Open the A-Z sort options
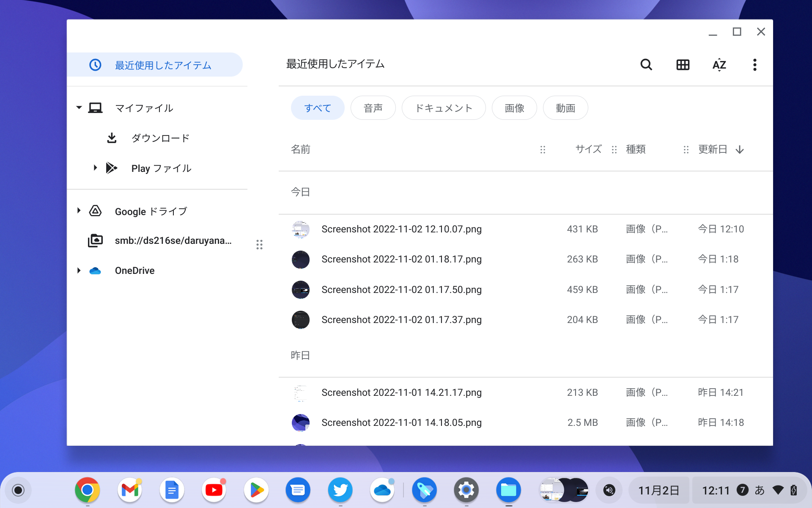This screenshot has height=508, width=812. click(x=719, y=64)
